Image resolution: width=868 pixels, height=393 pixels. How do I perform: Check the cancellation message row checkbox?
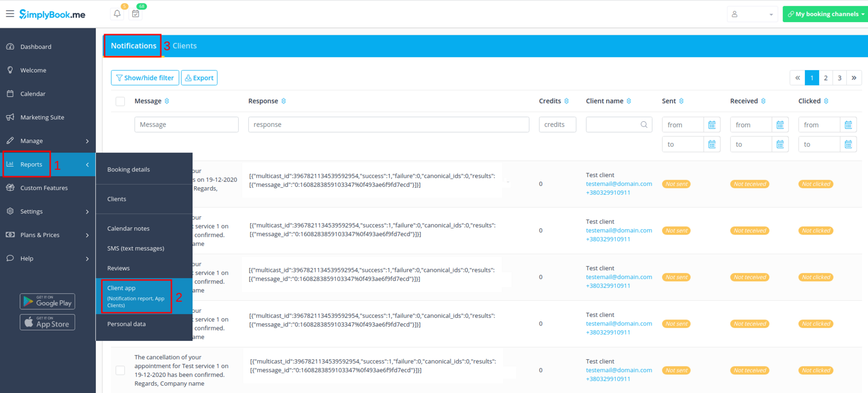[121, 370]
